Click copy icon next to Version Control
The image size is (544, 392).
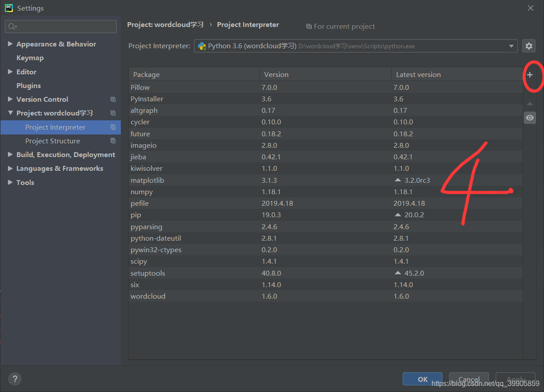pos(113,100)
